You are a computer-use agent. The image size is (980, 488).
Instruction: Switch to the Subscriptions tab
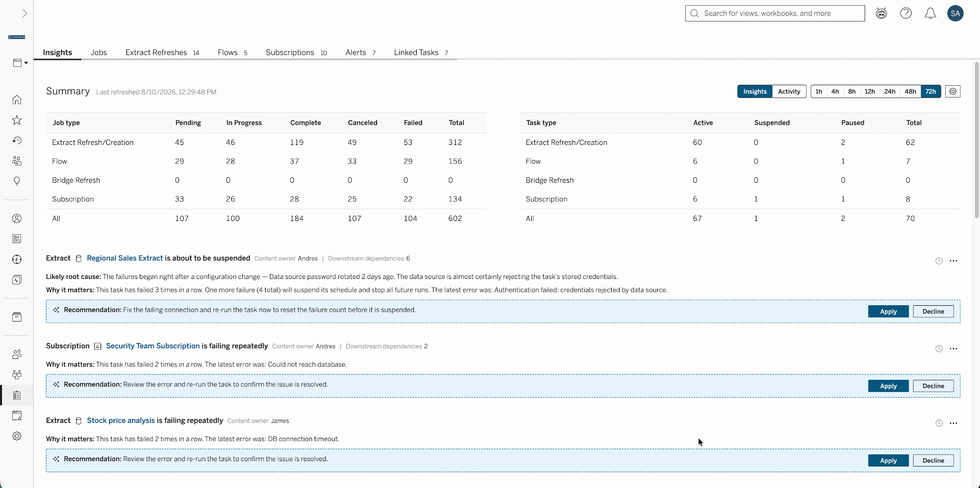click(296, 53)
